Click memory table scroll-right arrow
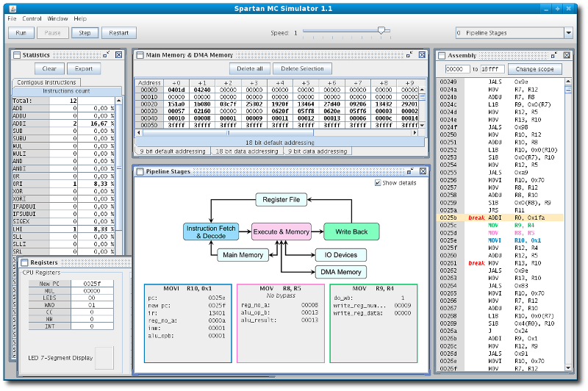 click(x=415, y=133)
